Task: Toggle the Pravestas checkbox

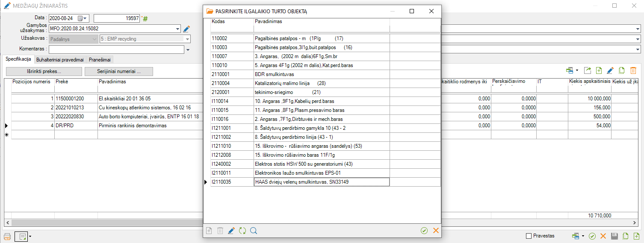Action: 529,236
